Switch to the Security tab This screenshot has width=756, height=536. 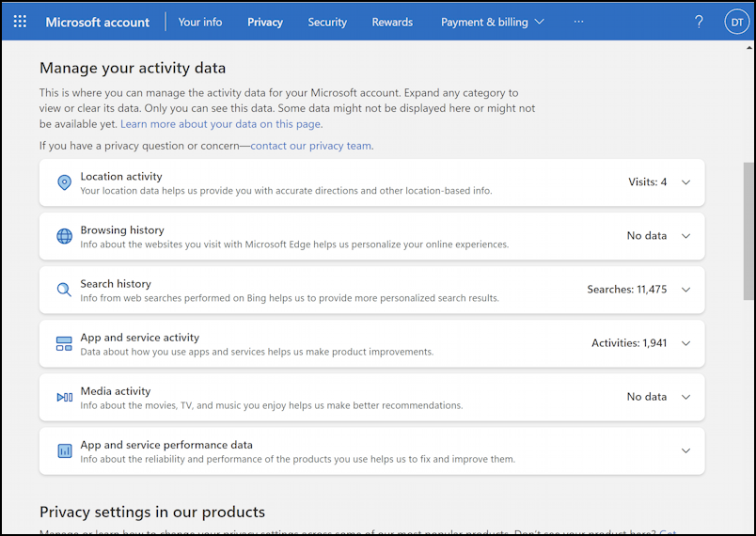click(327, 23)
